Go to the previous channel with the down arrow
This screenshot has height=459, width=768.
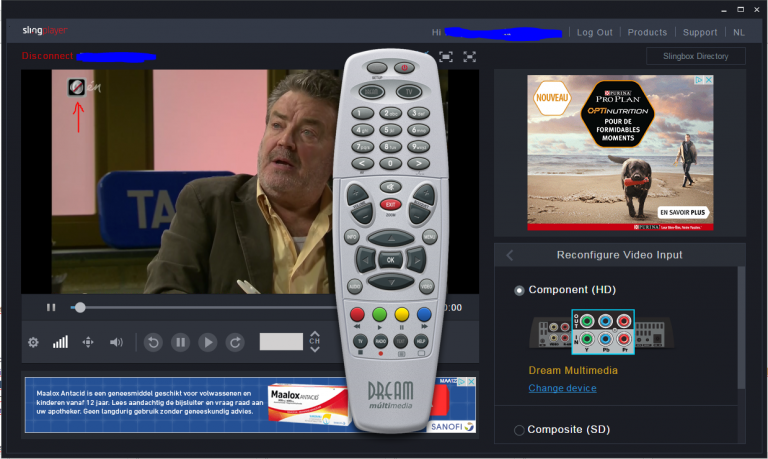pos(315,349)
